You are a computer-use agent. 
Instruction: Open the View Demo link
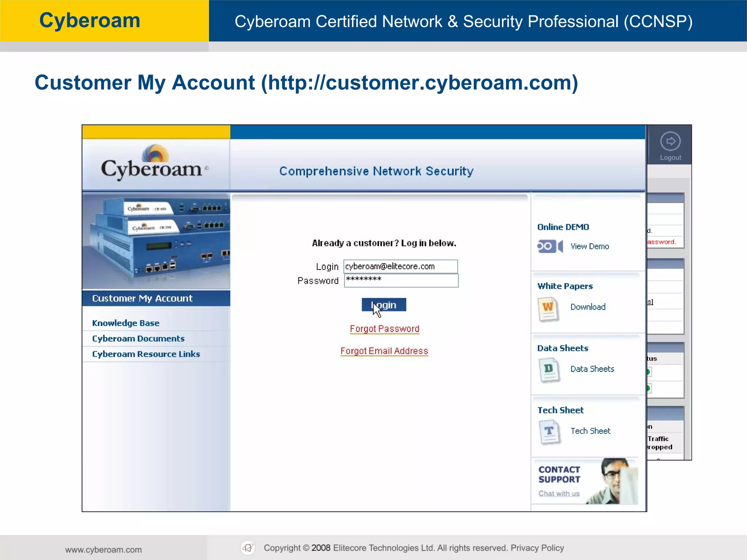(590, 246)
